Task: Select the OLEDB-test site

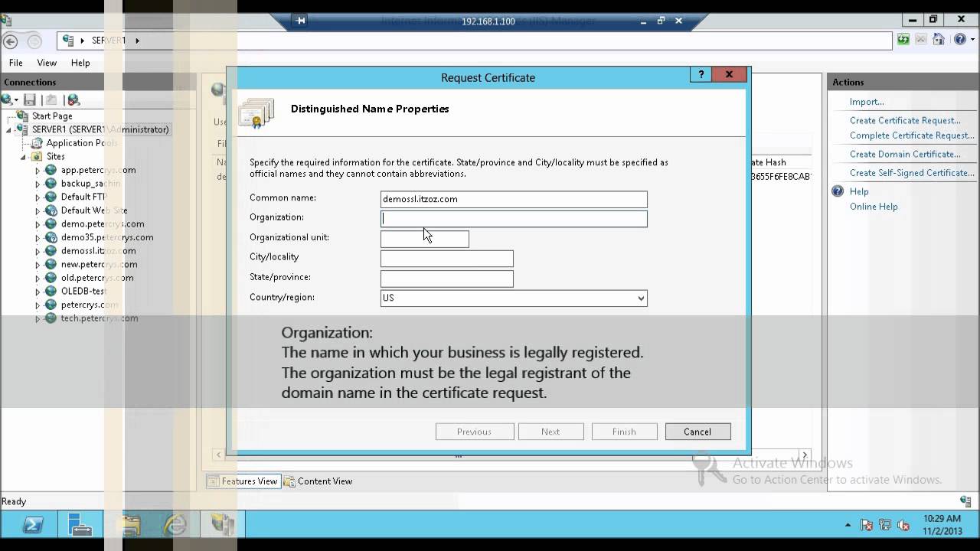Action: click(x=83, y=292)
